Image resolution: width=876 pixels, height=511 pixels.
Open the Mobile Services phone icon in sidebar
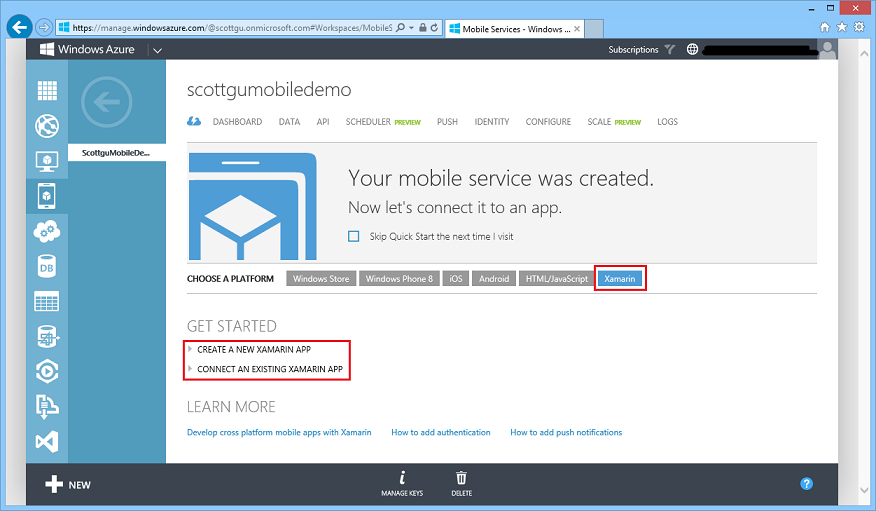point(47,196)
